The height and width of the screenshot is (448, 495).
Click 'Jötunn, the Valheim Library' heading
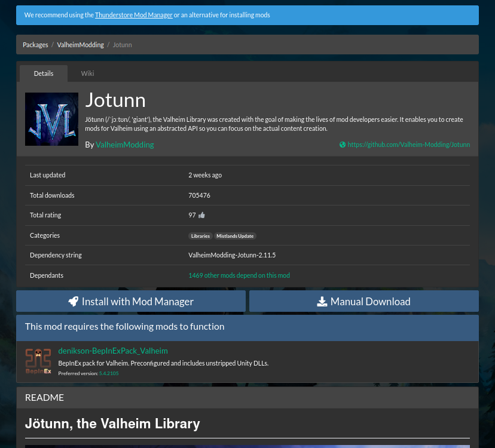point(112,424)
